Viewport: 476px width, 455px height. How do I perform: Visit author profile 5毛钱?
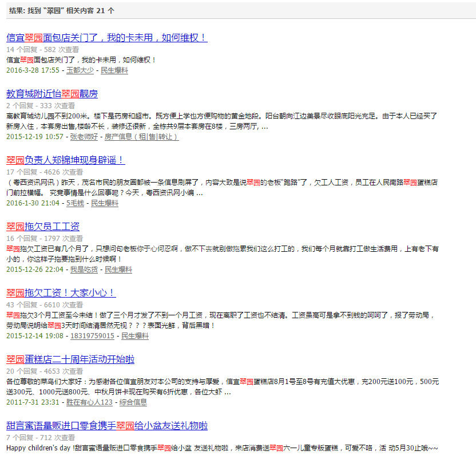click(x=76, y=203)
